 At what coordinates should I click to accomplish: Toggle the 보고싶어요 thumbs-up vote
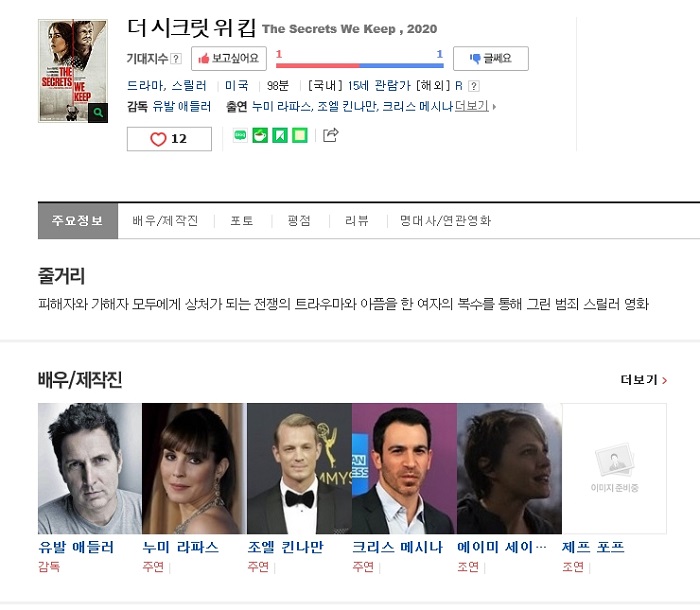[x=229, y=59]
